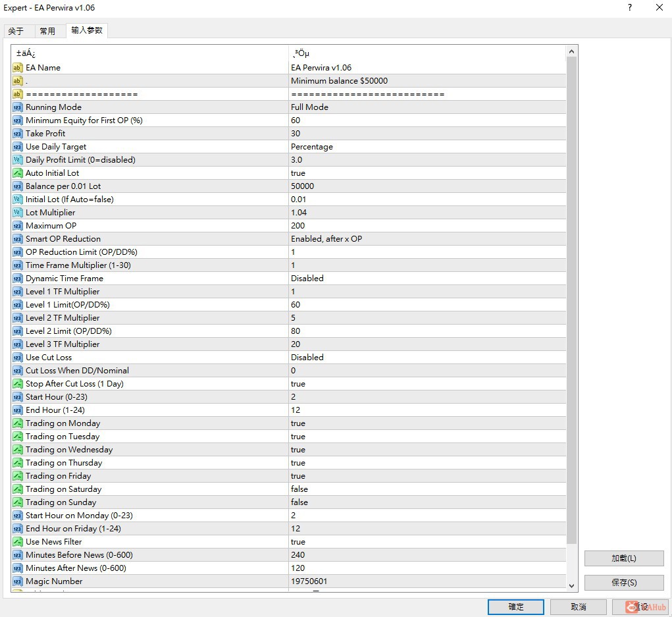Screen dimensions: 672x617
Task: Click the boolean icon beside Auto Initial Lot
Action: pos(17,173)
